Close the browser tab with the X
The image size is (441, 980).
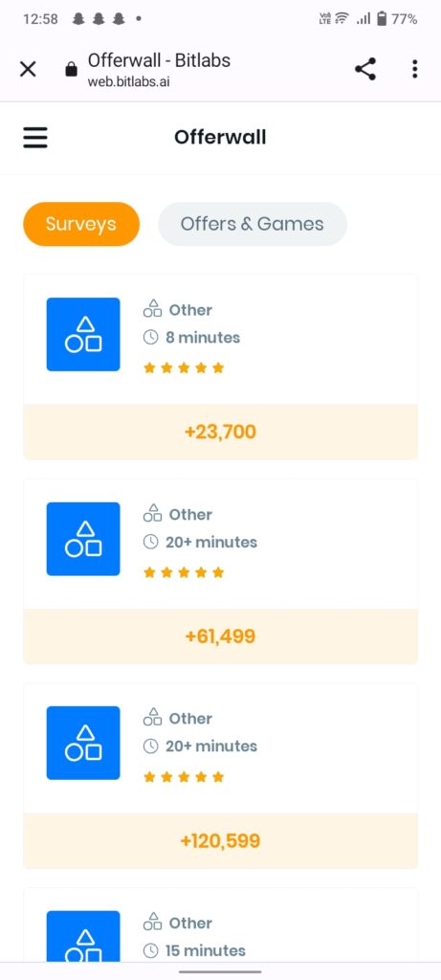click(28, 69)
